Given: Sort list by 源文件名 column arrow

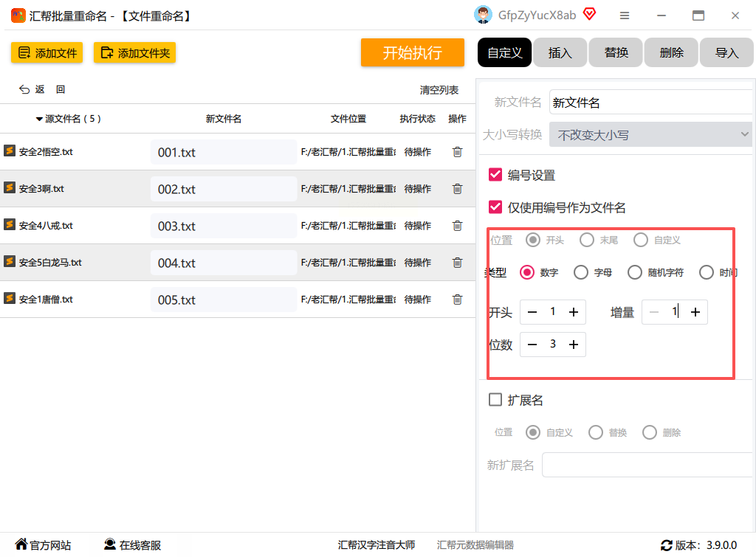Looking at the screenshot, I should (x=39, y=119).
